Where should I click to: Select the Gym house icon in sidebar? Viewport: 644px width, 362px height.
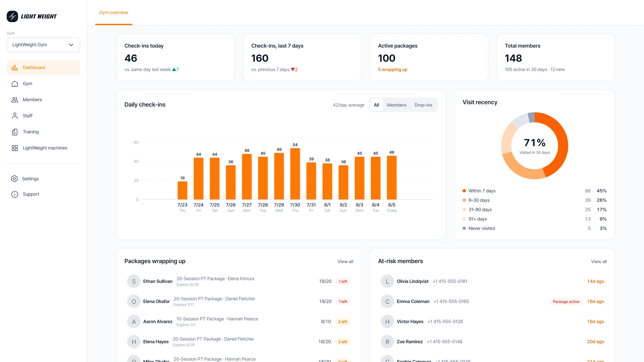[15, 84]
